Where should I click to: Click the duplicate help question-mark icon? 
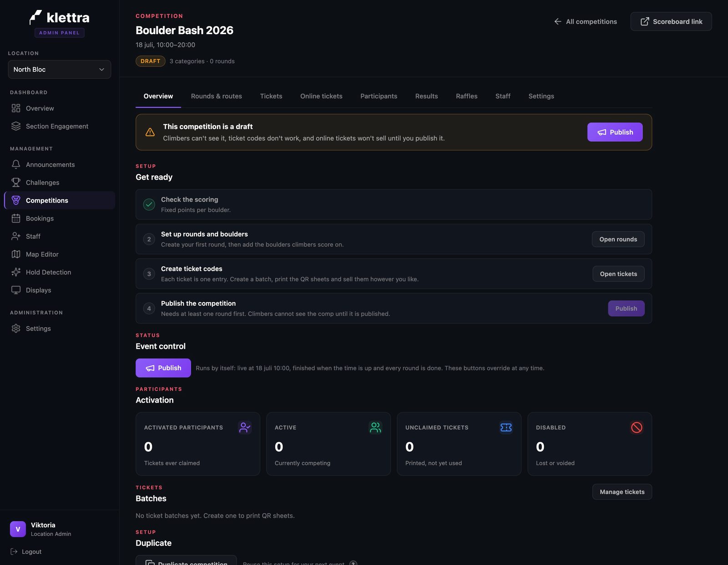[x=353, y=563]
